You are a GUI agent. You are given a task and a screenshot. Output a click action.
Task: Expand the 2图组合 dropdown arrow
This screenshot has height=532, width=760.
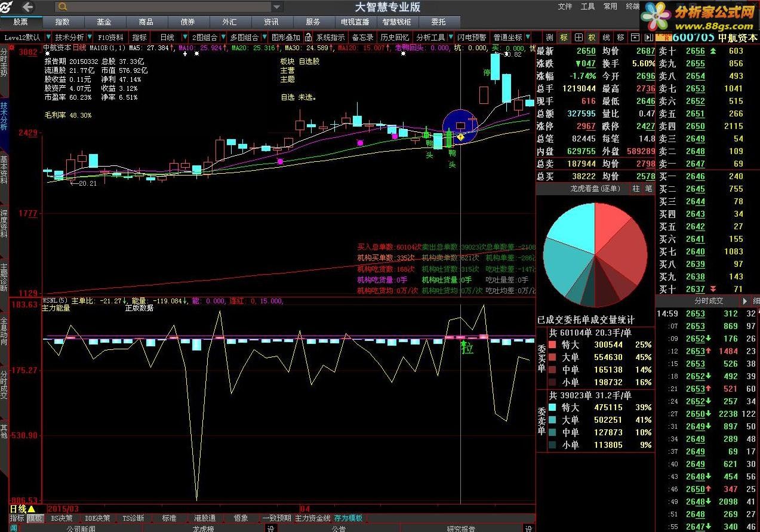(x=222, y=37)
